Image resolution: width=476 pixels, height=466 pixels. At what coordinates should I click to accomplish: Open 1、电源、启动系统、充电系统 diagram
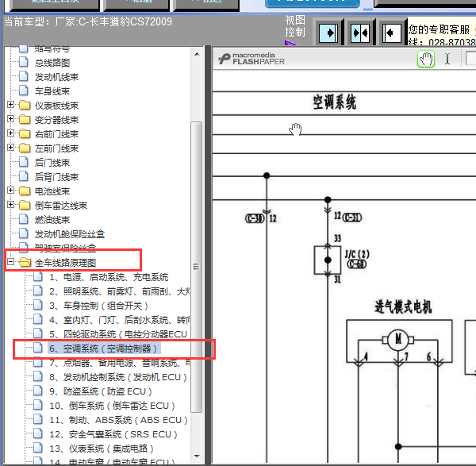pos(109,277)
